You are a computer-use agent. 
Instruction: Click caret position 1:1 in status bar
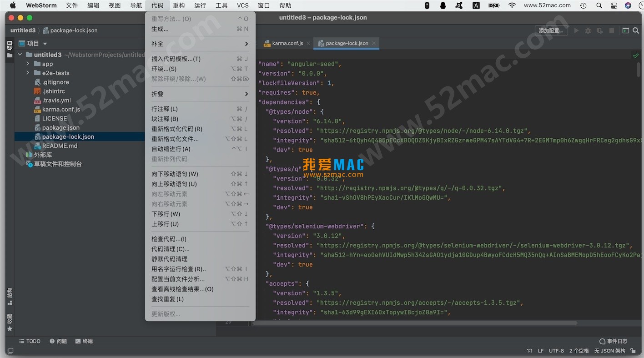(x=529, y=351)
